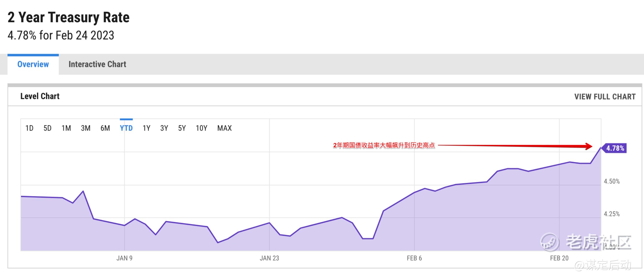
Task: Switch the chart to 3Y range
Action: point(164,128)
